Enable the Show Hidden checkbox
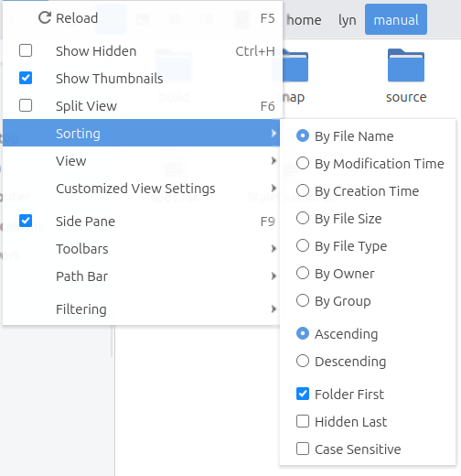461x476 pixels. coord(26,50)
